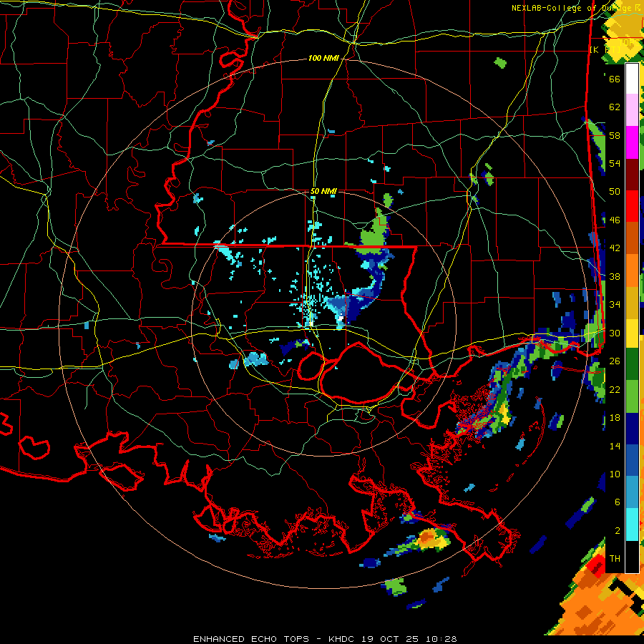Pick the cyan legend swatch
Viewport: 644px width, 644px height.
pos(632,525)
